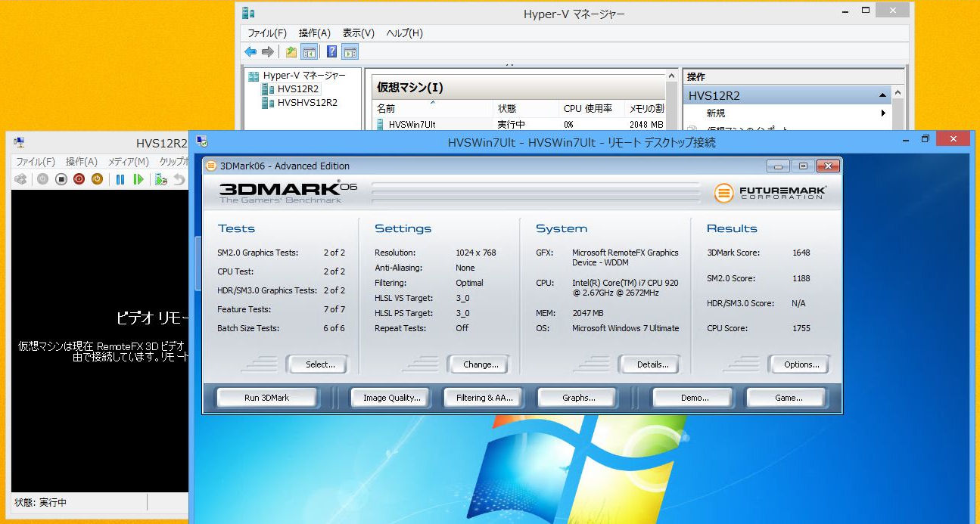
Task: Click the Hyper-V Manager title bar icon
Action: (x=248, y=13)
